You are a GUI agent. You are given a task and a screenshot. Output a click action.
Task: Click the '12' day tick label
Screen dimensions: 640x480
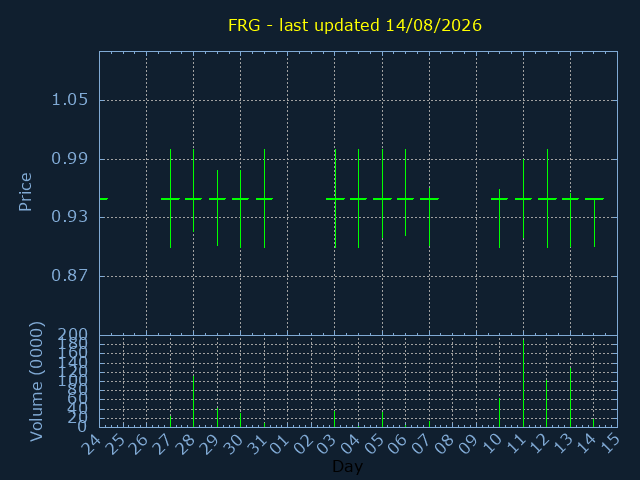539,444
